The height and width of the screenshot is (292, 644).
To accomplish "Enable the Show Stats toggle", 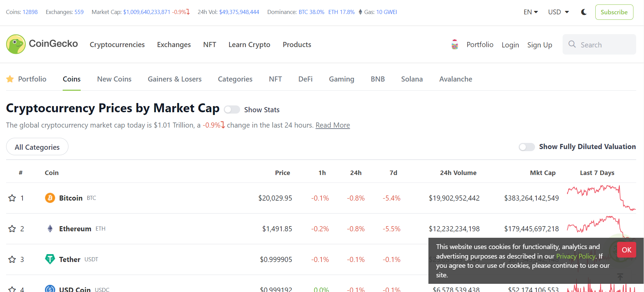I will [x=232, y=109].
